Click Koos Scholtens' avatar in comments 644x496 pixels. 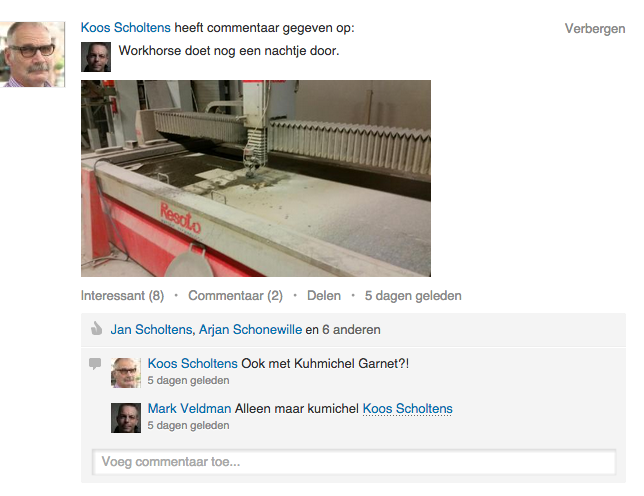(126, 373)
